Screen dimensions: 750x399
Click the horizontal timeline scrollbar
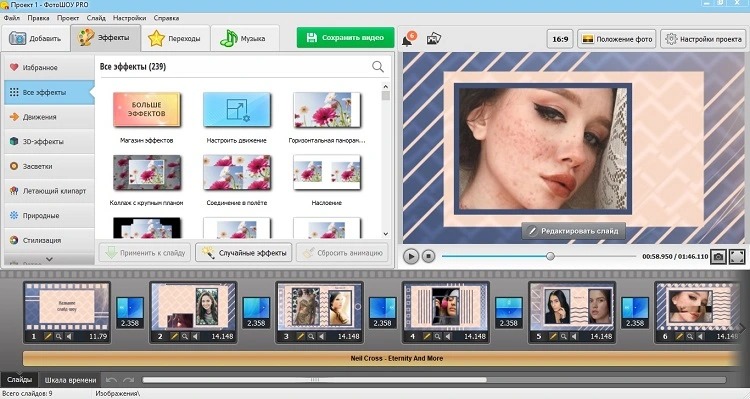pyautogui.click(x=314, y=380)
